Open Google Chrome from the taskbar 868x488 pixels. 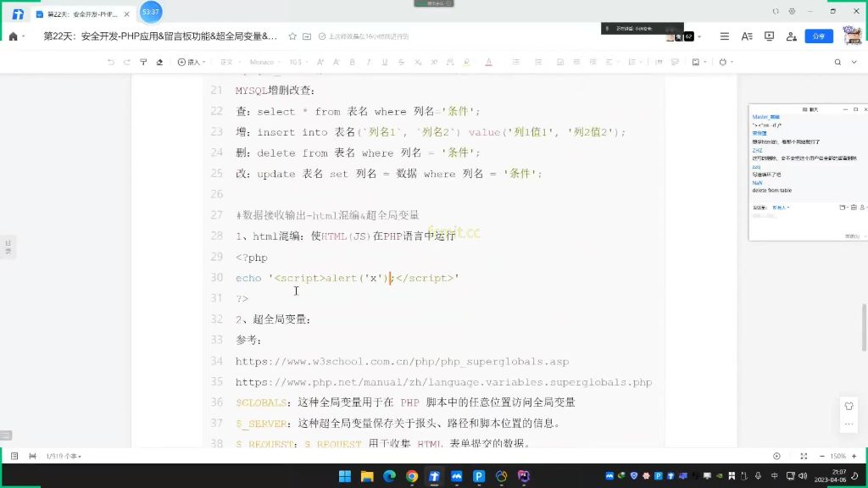pos(412,476)
